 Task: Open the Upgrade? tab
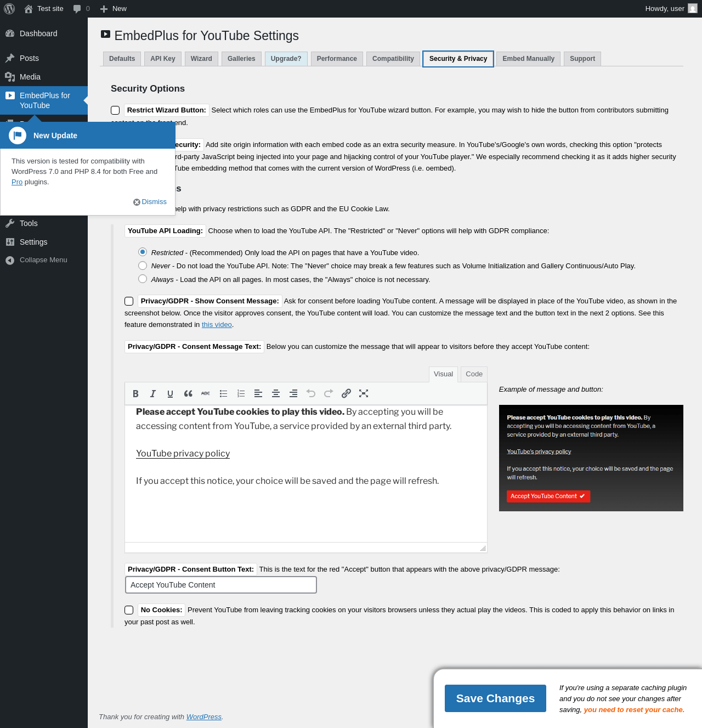click(x=286, y=59)
